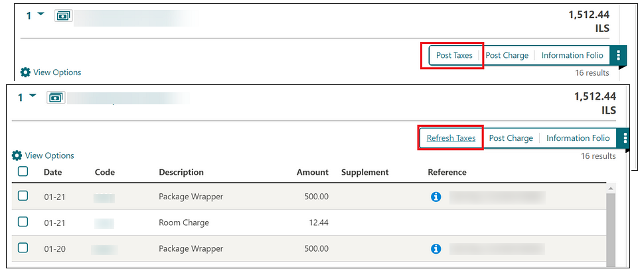Select the Room Charge row checkbox

point(23,222)
